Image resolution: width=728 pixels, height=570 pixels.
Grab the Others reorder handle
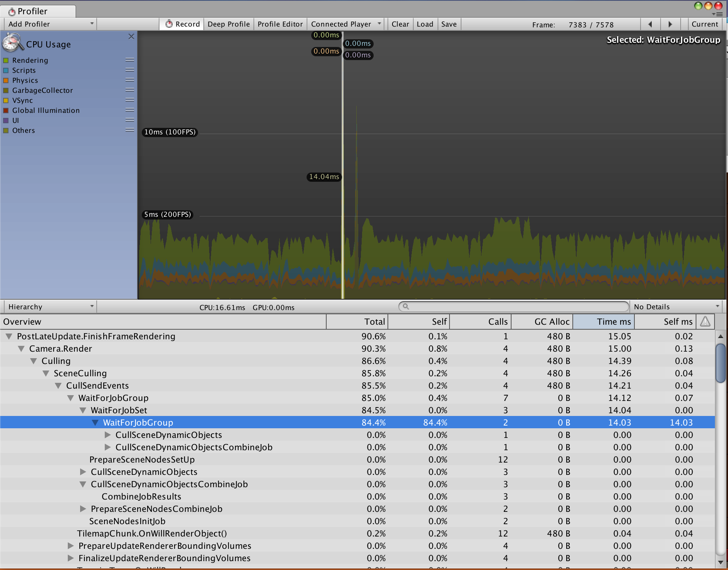pos(130,130)
